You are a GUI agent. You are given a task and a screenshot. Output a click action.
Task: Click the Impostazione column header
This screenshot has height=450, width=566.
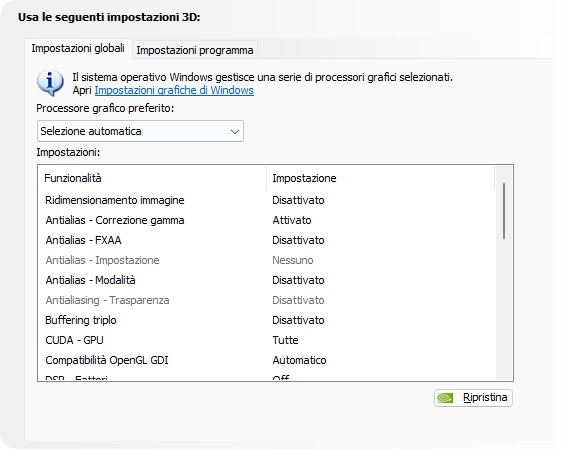point(380,178)
